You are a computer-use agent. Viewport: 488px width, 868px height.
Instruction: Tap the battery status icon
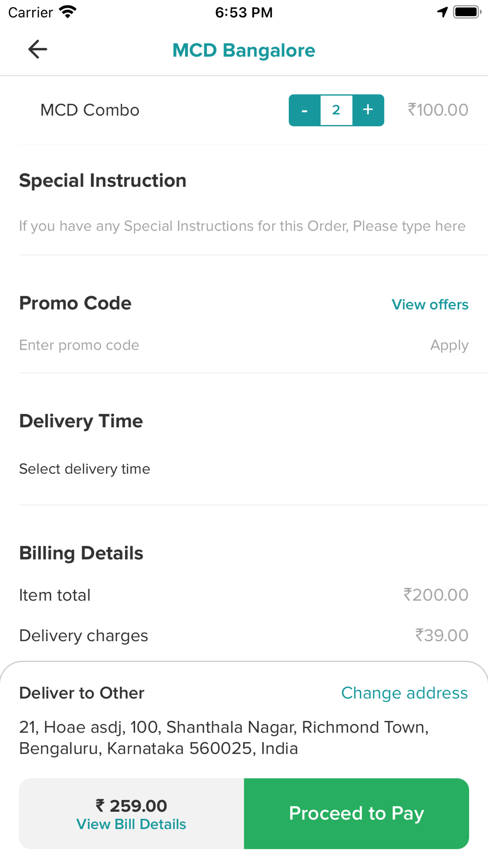[467, 12]
